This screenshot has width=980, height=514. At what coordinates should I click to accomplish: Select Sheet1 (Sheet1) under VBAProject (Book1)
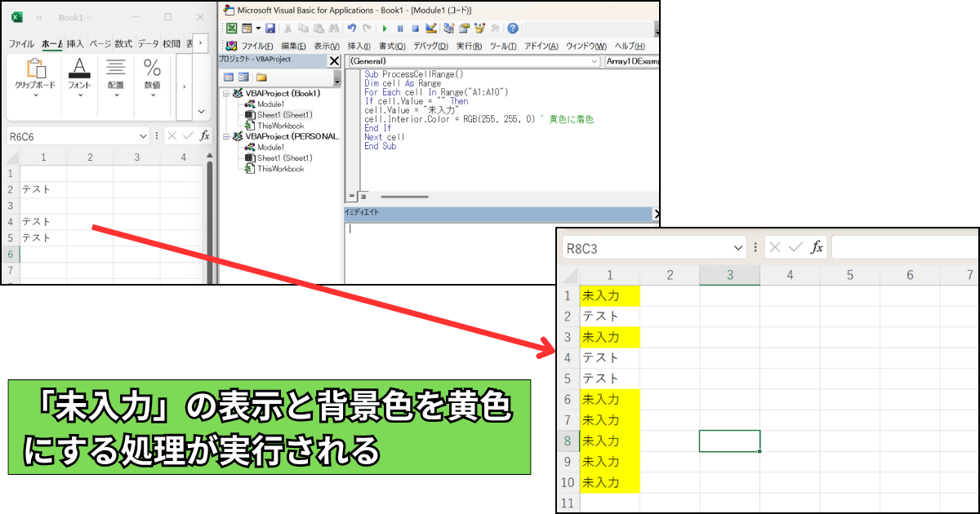click(284, 115)
